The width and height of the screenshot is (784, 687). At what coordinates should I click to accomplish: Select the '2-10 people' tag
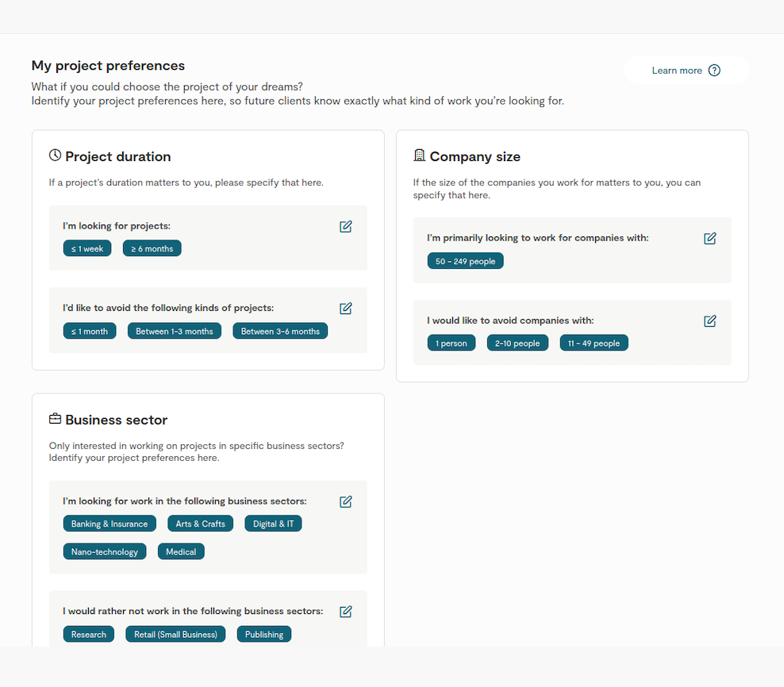click(x=517, y=343)
